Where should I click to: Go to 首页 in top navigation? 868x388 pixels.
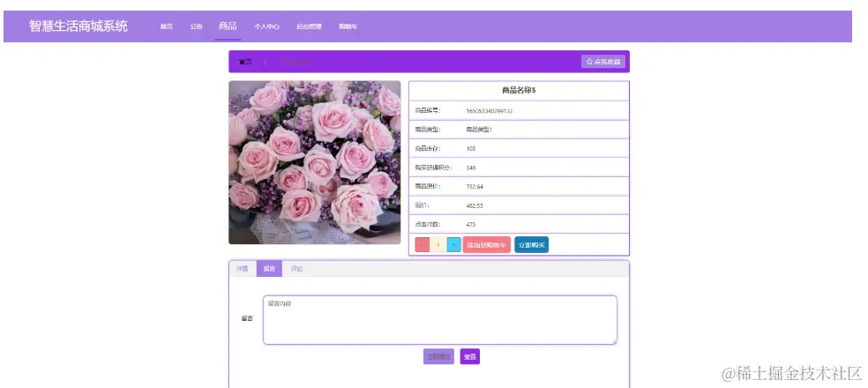[x=167, y=26]
